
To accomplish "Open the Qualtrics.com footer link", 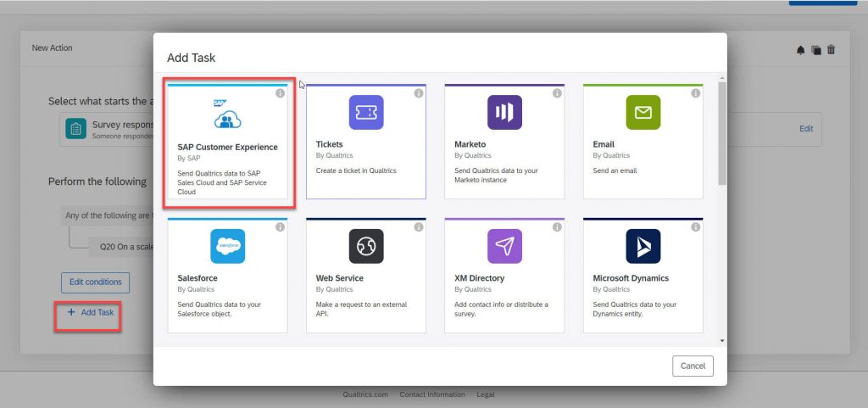I will (365, 394).
